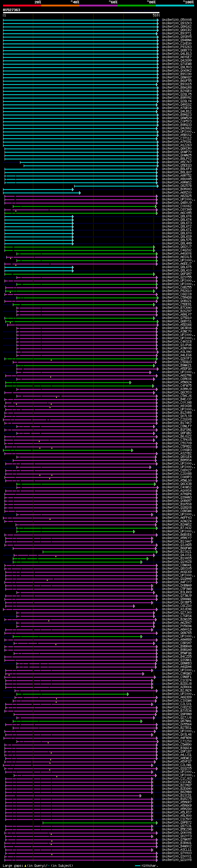Select label UniRef100_A4G6Y6

(177, 253)
